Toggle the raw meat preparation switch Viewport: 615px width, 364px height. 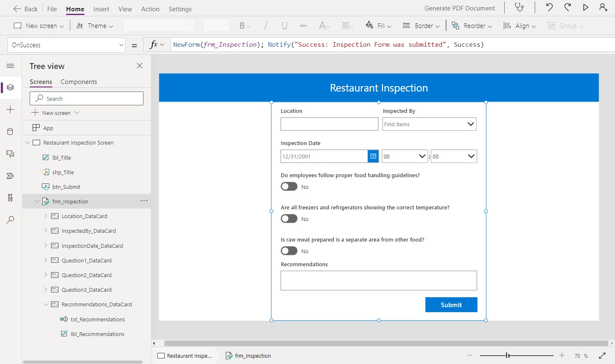click(289, 251)
